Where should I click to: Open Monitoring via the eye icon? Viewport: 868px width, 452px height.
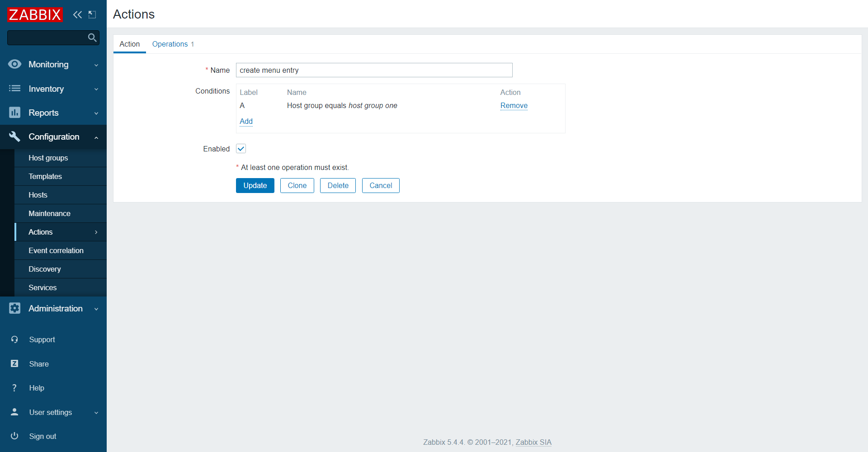tap(14, 64)
